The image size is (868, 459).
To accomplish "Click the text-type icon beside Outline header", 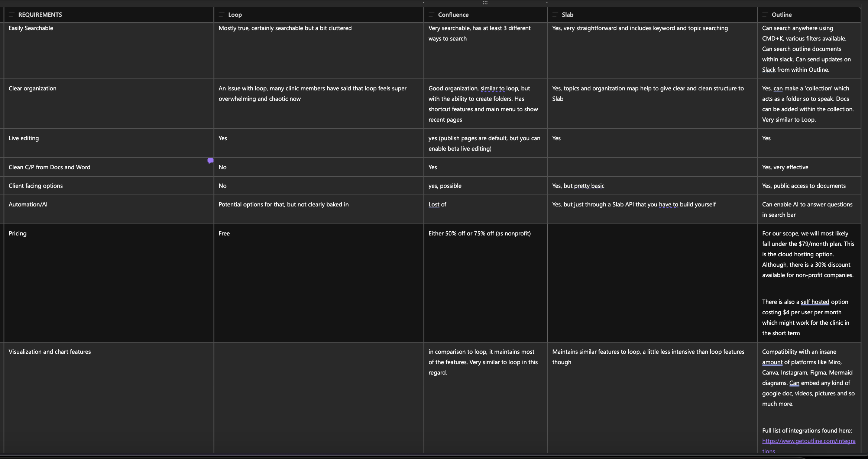I will coord(765,15).
